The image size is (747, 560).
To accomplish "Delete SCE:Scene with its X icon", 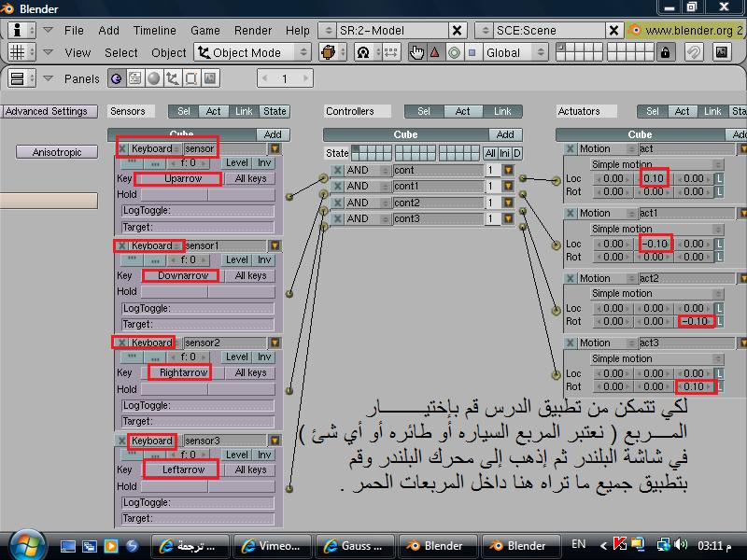I will [x=614, y=31].
